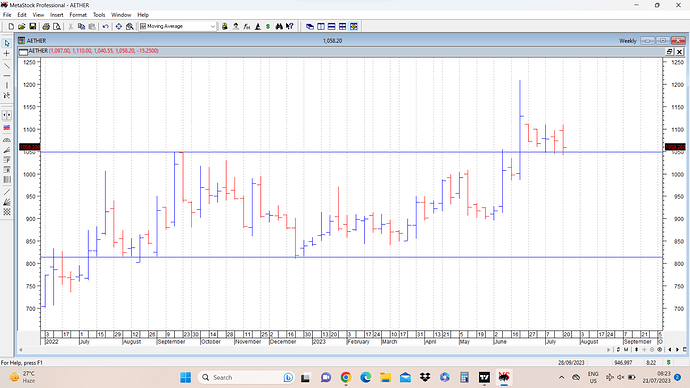The height and width of the screenshot is (388, 690).
Task: Toggle the highlighted layout icon in the toolbar
Action: click(x=354, y=26)
